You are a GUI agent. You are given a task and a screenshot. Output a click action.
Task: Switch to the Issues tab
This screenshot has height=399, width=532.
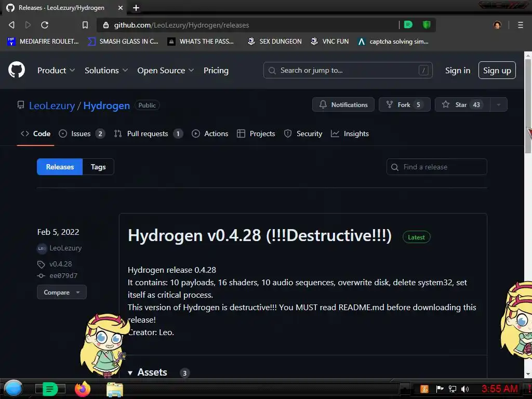(x=82, y=134)
